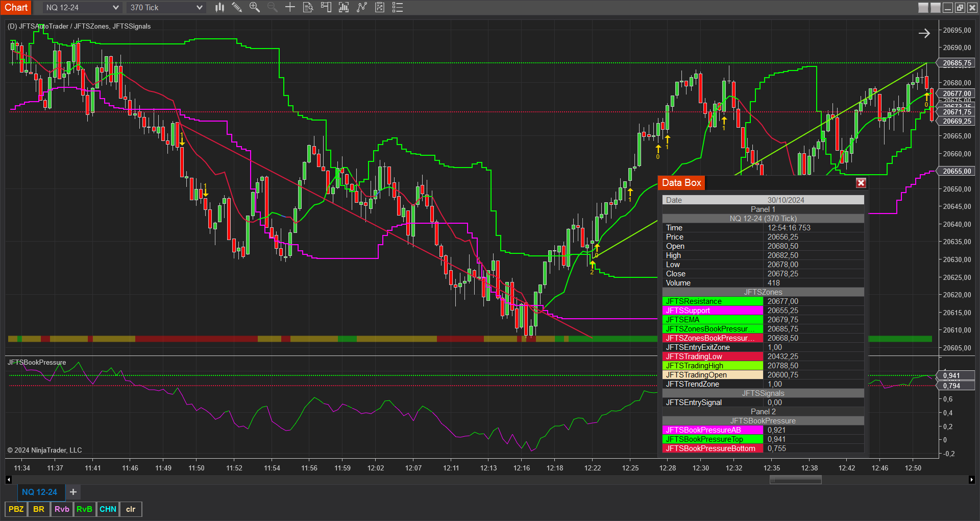Open the Chart Trader icon
This screenshot has height=521, width=980.
click(x=326, y=7)
